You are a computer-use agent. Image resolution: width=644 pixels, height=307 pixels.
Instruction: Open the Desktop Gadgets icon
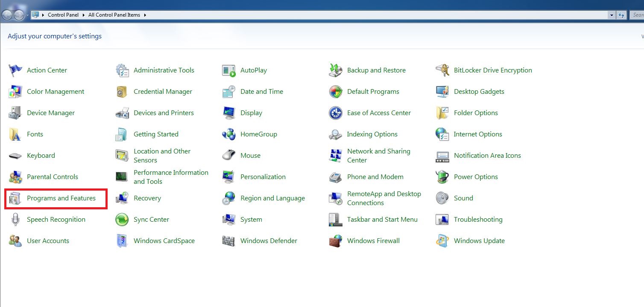pos(442,92)
